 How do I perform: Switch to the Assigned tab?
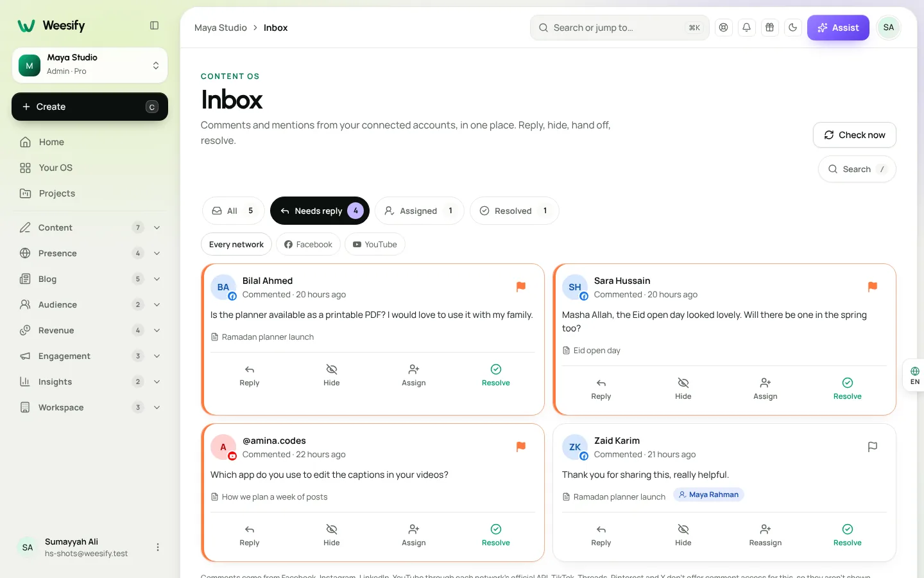(x=420, y=211)
